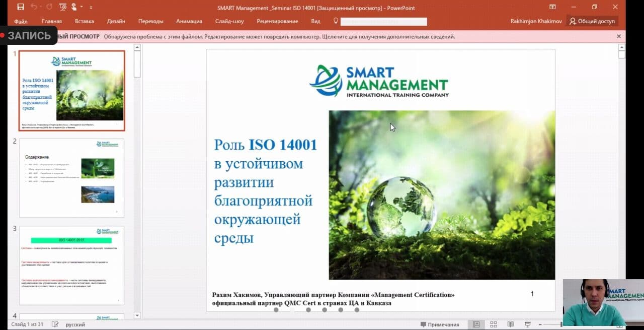Open Reading View from status bar
Image resolution: width=644 pixels, height=330 pixels.
[511, 324]
